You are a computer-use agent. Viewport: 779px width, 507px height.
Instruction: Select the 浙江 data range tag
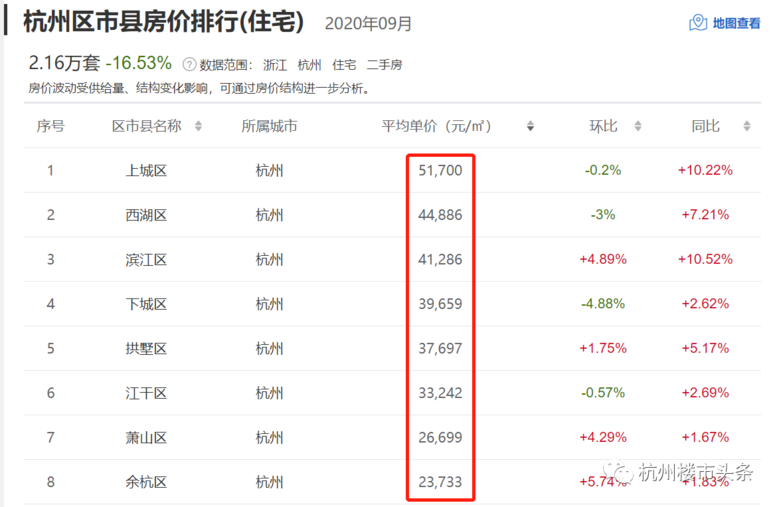[275, 64]
